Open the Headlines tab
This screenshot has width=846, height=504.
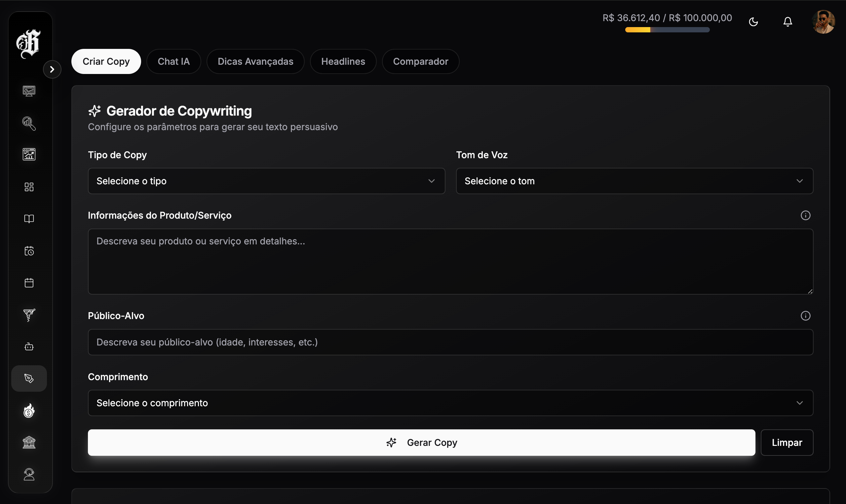[x=343, y=61]
